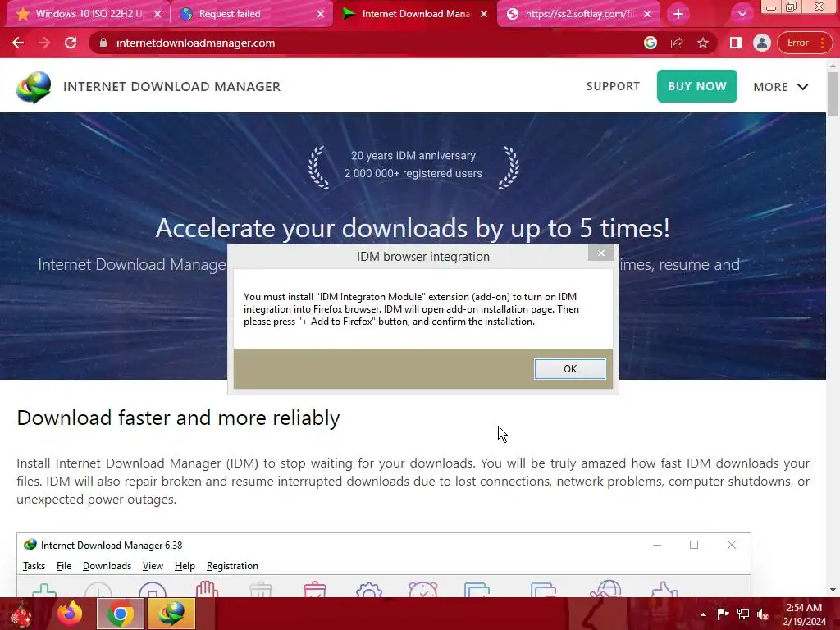Screen dimensions: 840x630
Task: Click the browser forward arrow
Action: pyautogui.click(x=44, y=43)
